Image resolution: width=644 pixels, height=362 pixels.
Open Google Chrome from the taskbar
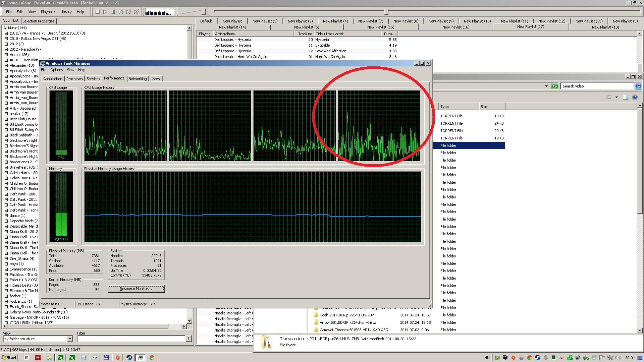(152, 358)
